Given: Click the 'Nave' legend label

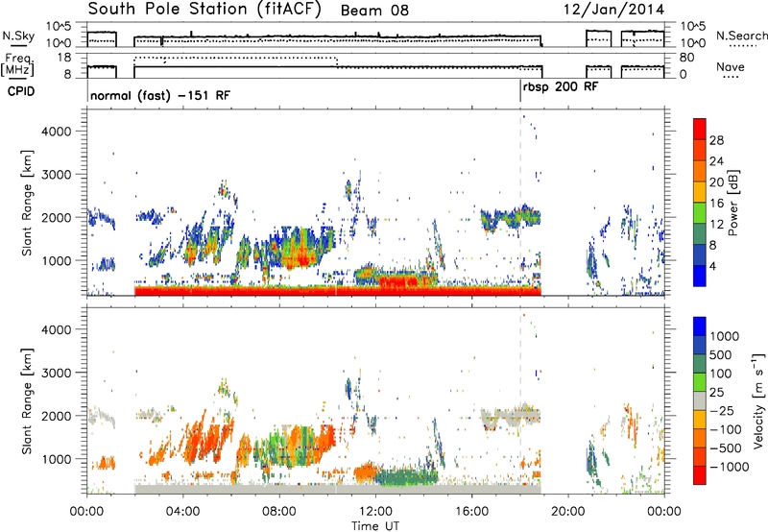Looking at the screenshot, I should [731, 67].
